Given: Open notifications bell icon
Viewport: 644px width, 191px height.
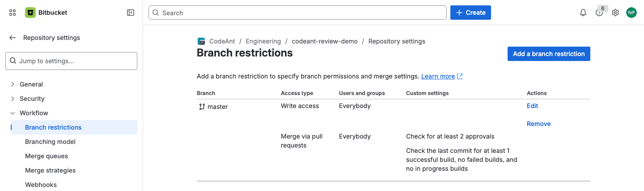Looking at the screenshot, I should click(583, 13).
